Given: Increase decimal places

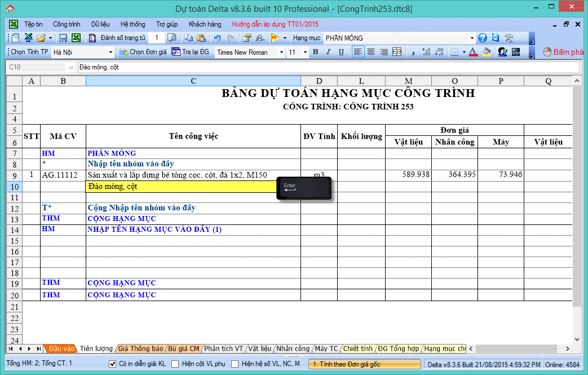Looking at the screenshot, I should pos(426,52).
